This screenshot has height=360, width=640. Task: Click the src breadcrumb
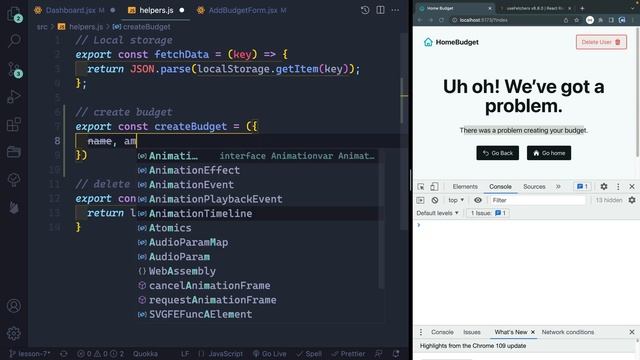(x=42, y=27)
